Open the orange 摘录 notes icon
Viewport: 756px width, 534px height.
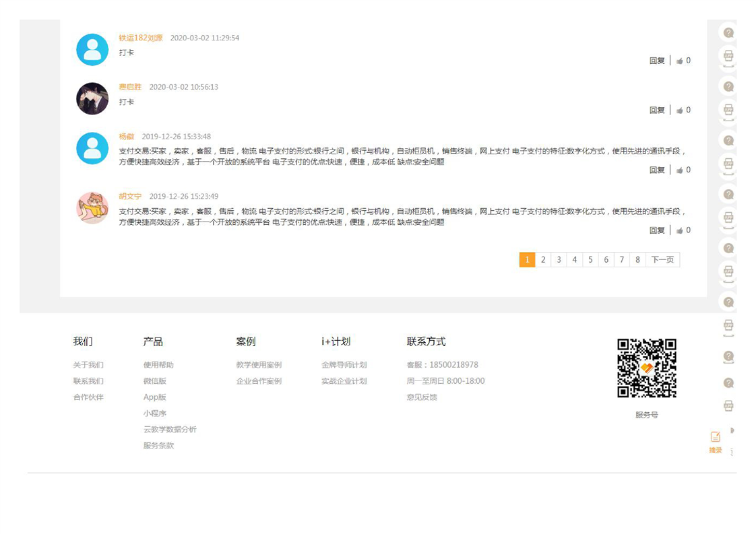coord(716,438)
